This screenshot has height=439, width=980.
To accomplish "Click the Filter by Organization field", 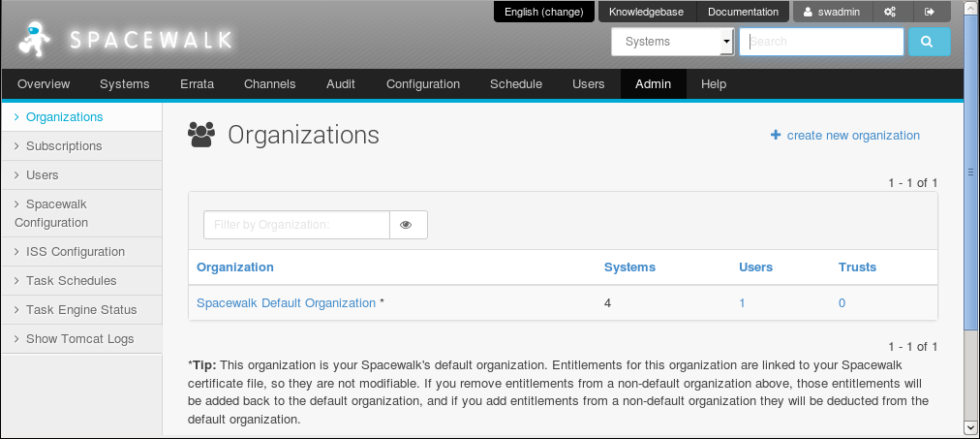I will pyautogui.click(x=297, y=225).
